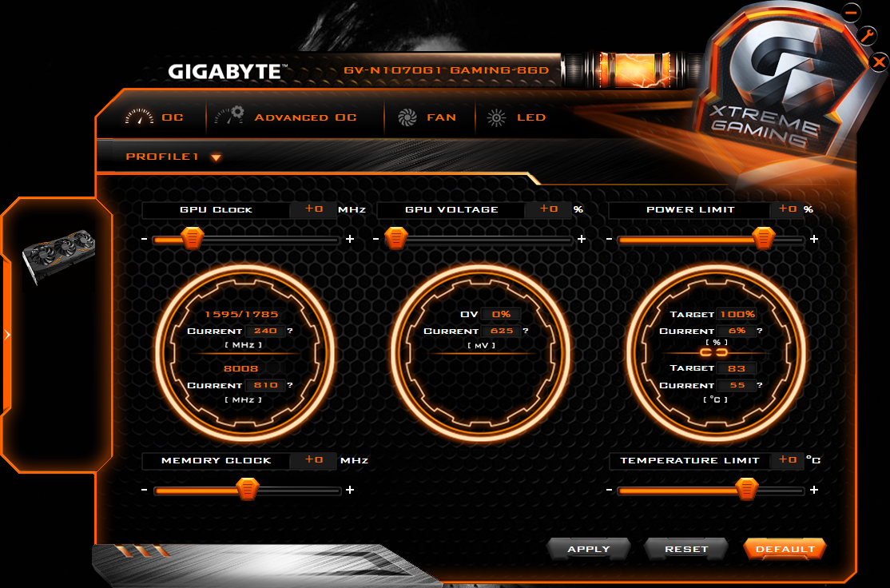Viewport: 890px width, 588px height.
Task: Click the GV-N1070G1 GAMING-8GD model name
Action: tap(447, 70)
